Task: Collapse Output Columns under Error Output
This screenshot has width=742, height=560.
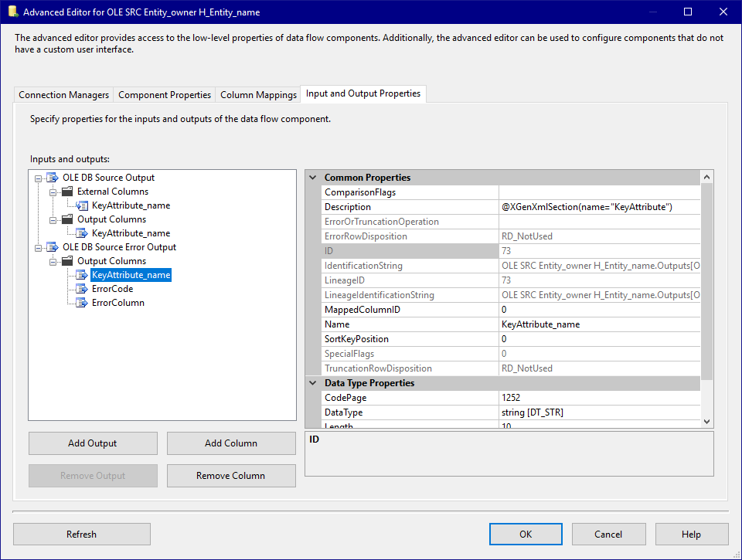Action: pyautogui.click(x=53, y=262)
